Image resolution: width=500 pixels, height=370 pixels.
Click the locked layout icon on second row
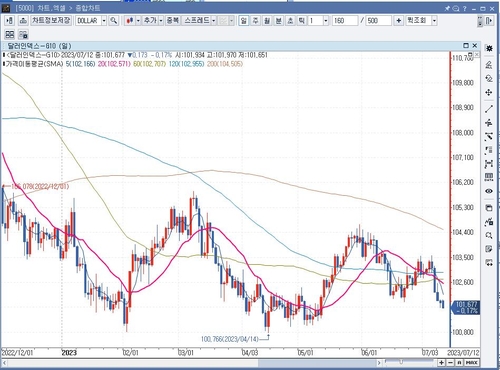[23, 34]
